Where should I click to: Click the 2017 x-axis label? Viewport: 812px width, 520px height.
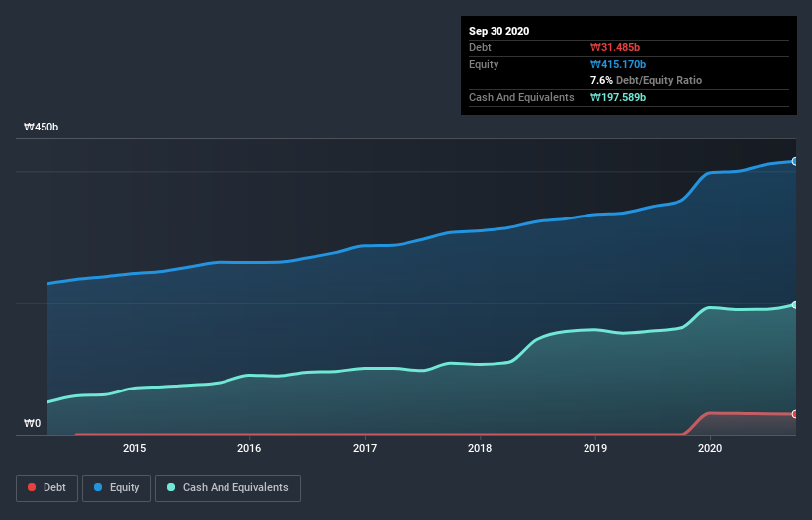[x=365, y=448]
